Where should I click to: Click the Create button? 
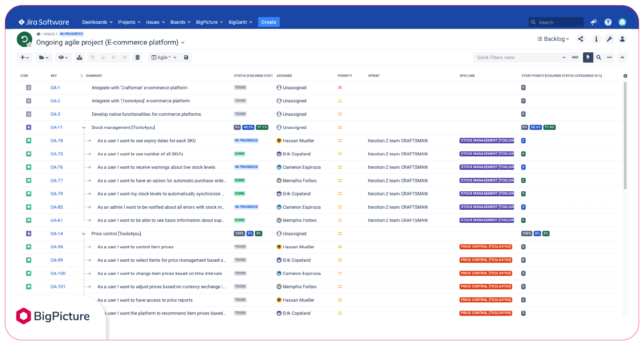tap(269, 22)
